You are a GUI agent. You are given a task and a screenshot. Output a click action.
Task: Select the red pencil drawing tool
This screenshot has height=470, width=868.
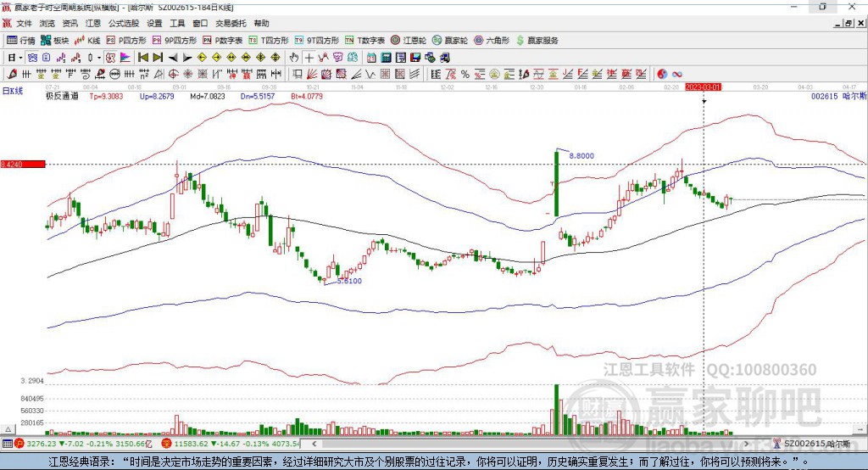(x=12, y=74)
